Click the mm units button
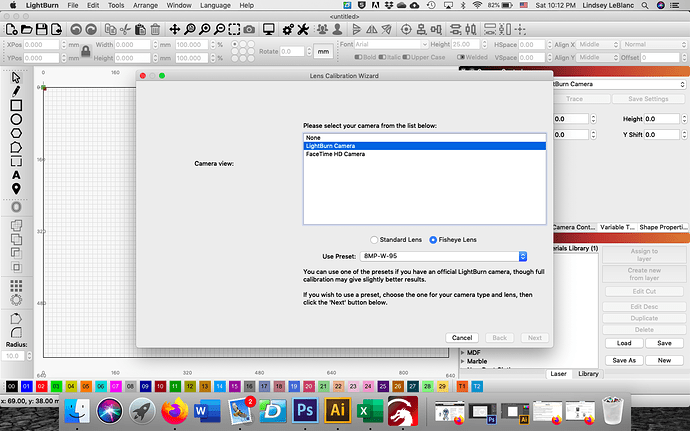Screen dimensions: 690x431 pos(323,52)
